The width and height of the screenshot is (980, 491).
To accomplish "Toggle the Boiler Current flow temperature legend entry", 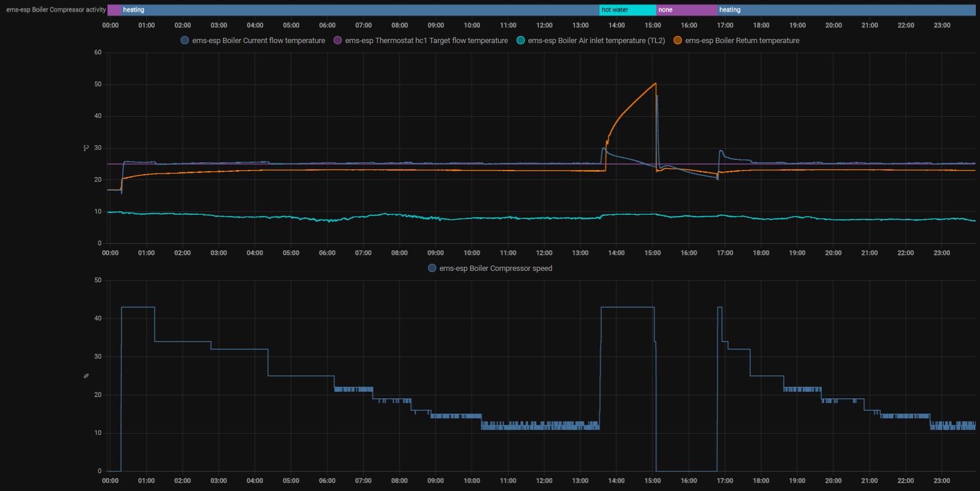I will click(253, 41).
